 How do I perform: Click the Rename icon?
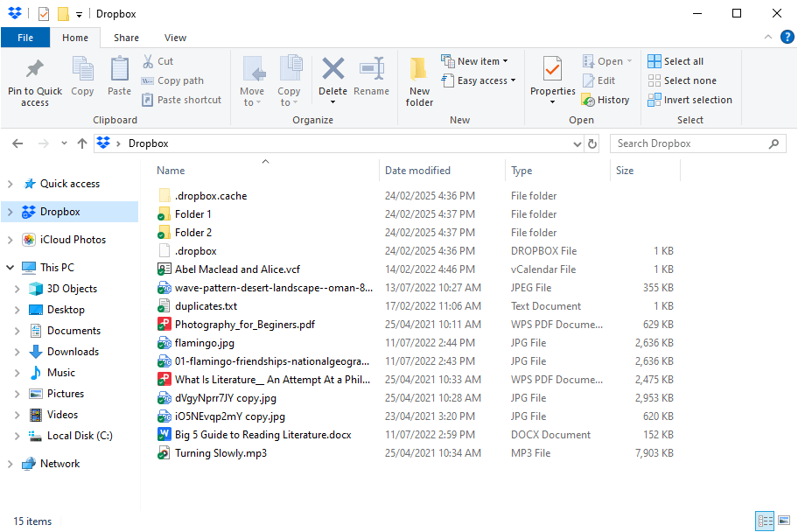(372, 69)
